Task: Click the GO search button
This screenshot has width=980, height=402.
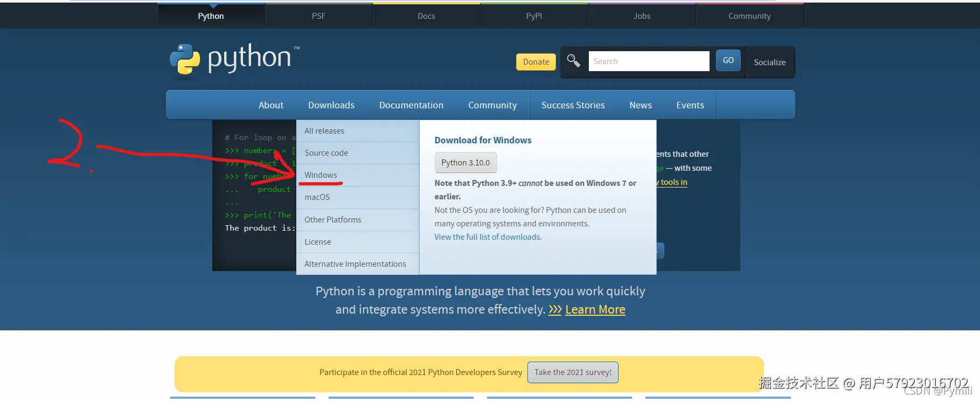Action: [x=728, y=60]
